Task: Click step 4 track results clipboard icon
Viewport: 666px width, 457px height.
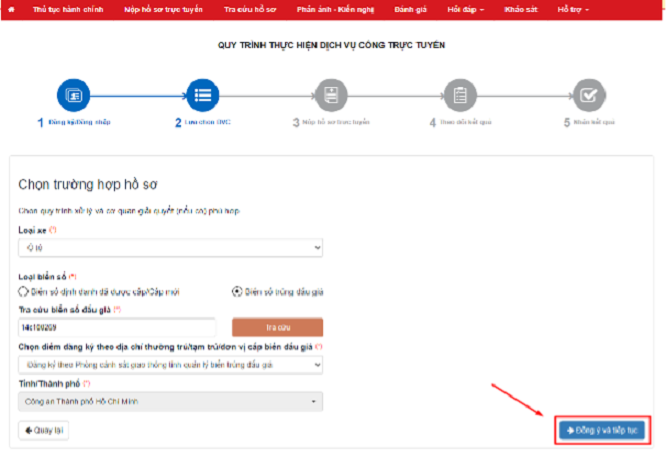Action: [x=460, y=95]
